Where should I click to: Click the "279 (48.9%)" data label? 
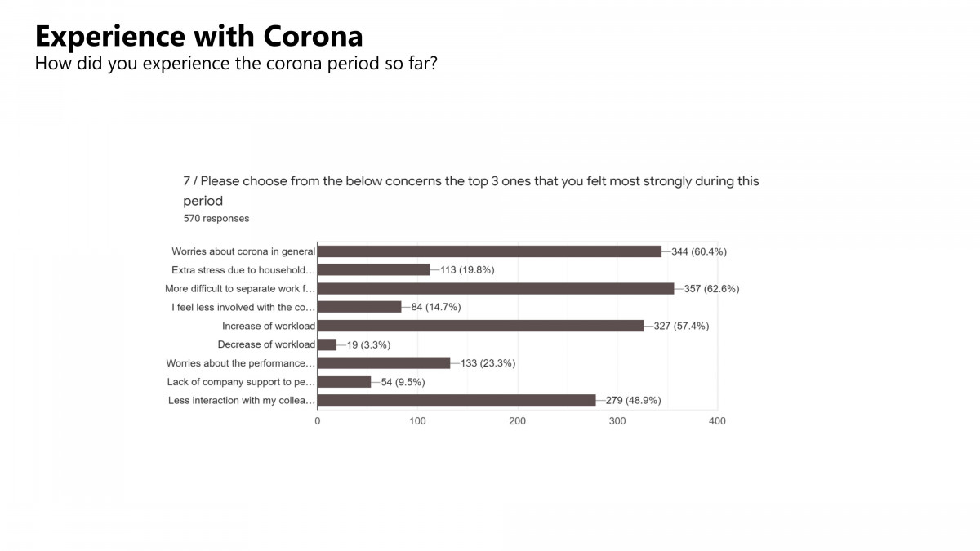pos(633,400)
